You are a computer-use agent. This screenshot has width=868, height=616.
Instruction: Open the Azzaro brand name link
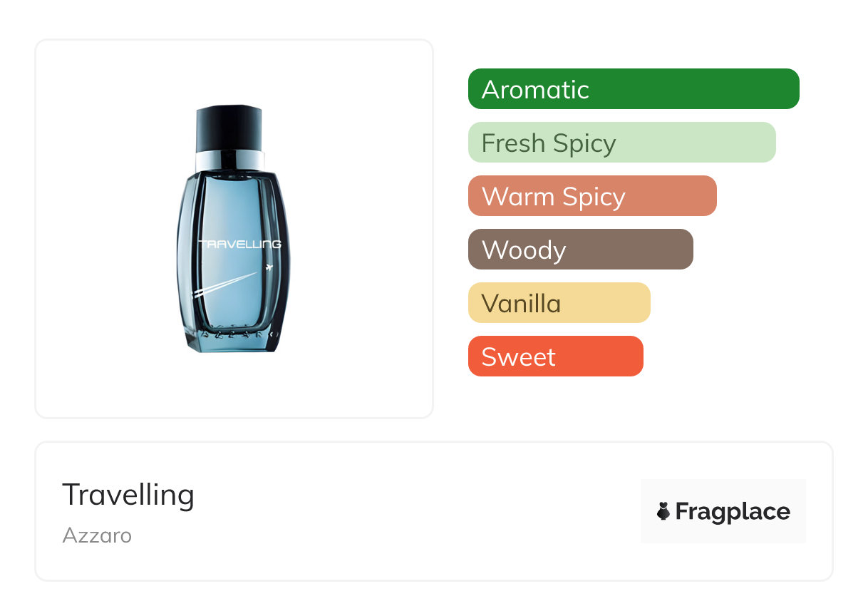tap(97, 535)
